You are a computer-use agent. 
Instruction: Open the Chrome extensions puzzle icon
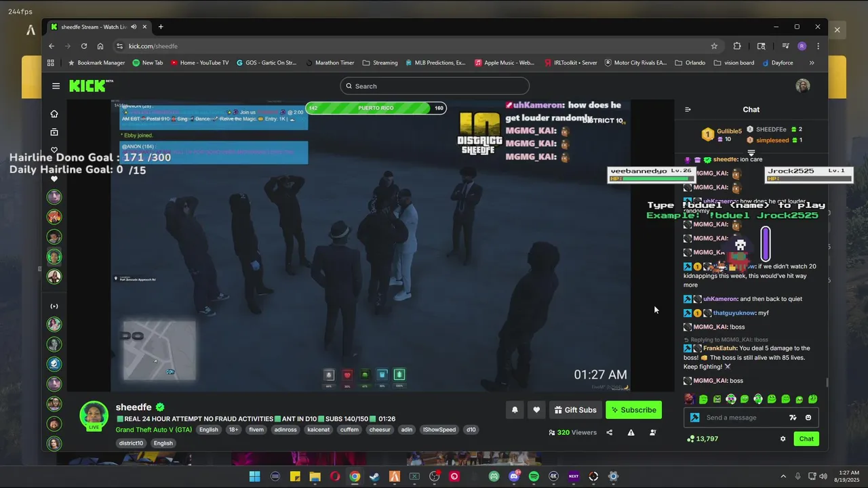737,46
